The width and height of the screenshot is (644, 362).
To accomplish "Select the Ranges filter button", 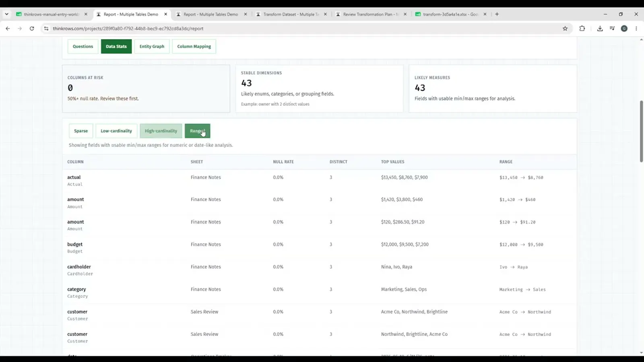I will 197,131.
